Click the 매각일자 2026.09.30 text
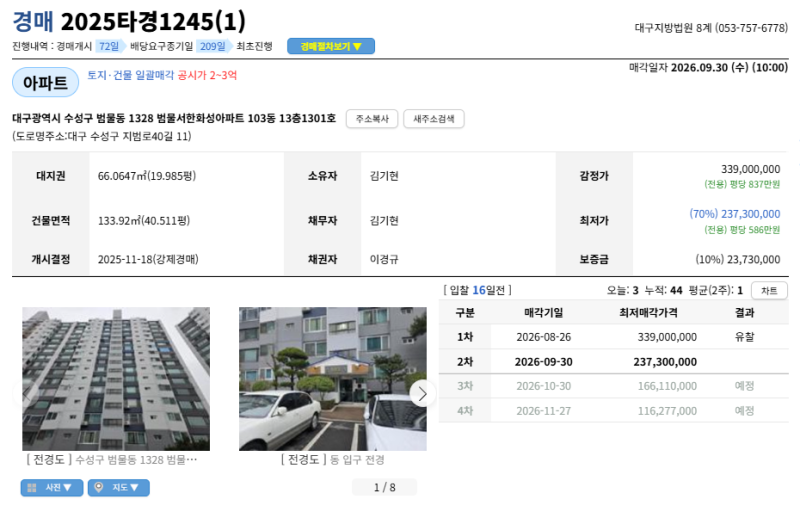 709,67
